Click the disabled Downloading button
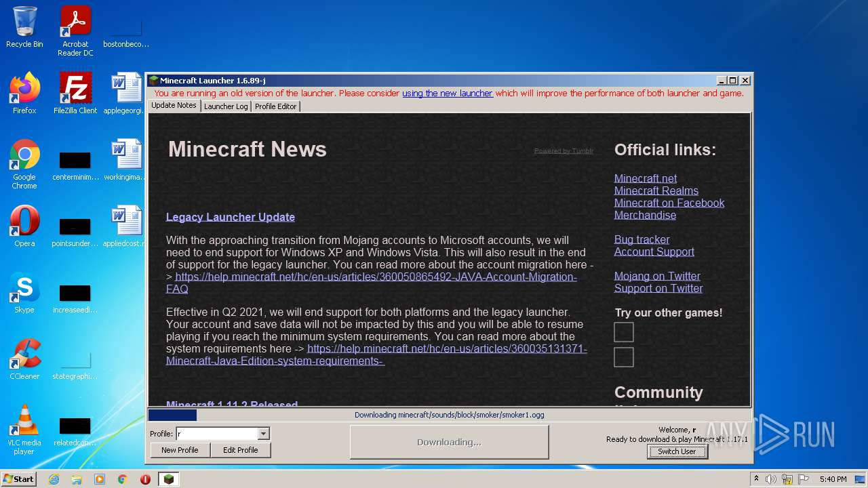This screenshot has height=488, width=868. coord(449,442)
